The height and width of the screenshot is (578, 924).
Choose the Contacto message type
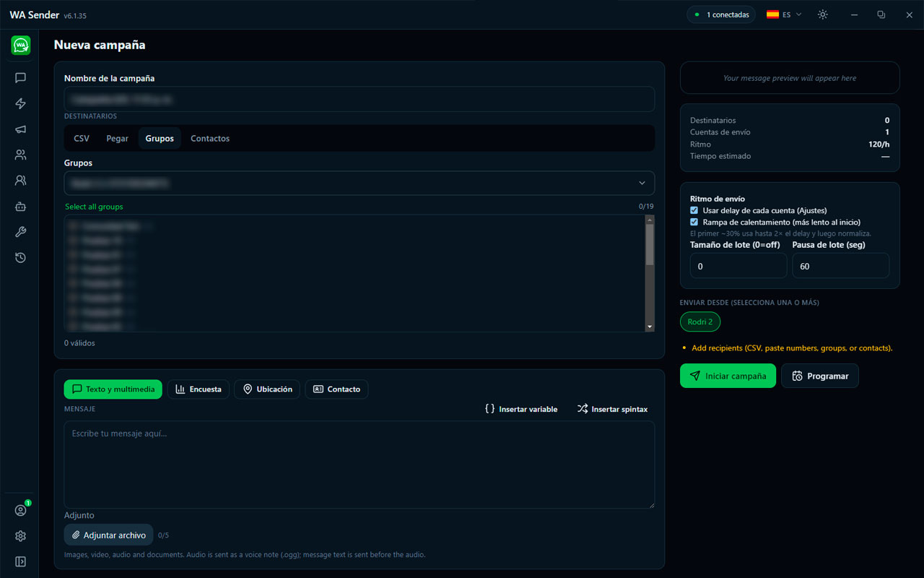(x=336, y=389)
